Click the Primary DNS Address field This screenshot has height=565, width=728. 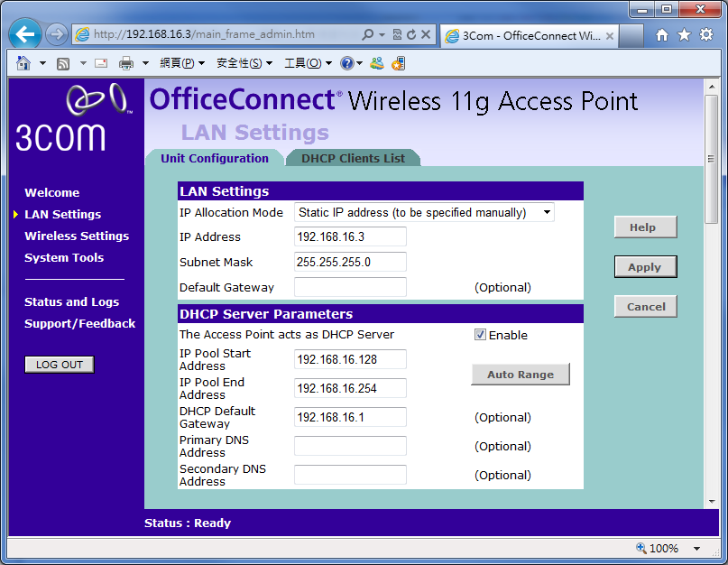(x=350, y=446)
